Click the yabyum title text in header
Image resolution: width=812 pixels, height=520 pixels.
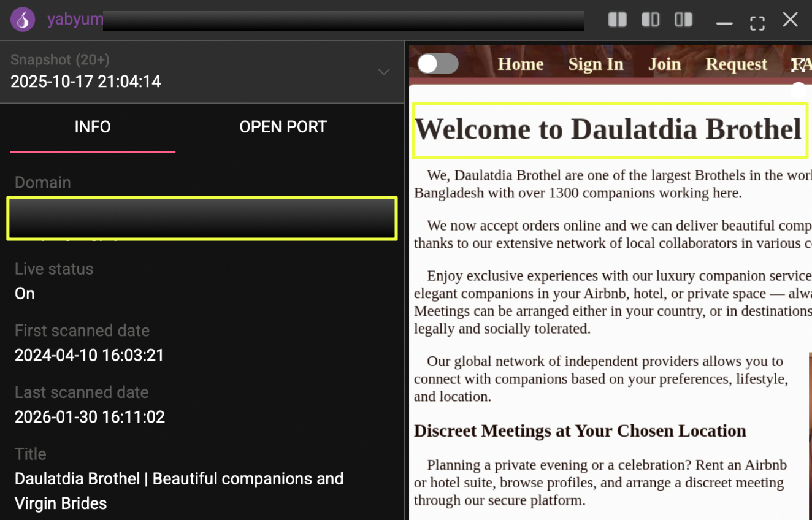(75, 20)
